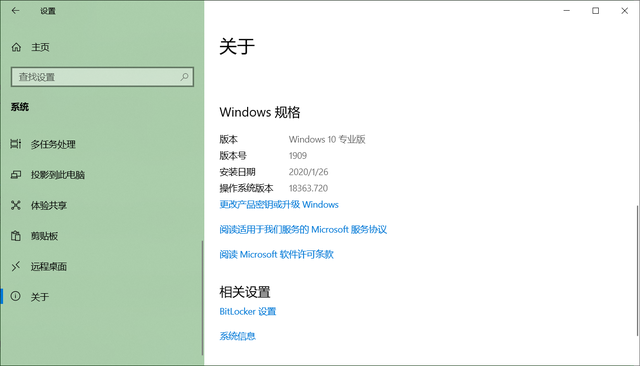Open the Microsoft 服务协议 link
640x366 pixels.
click(303, 229)
